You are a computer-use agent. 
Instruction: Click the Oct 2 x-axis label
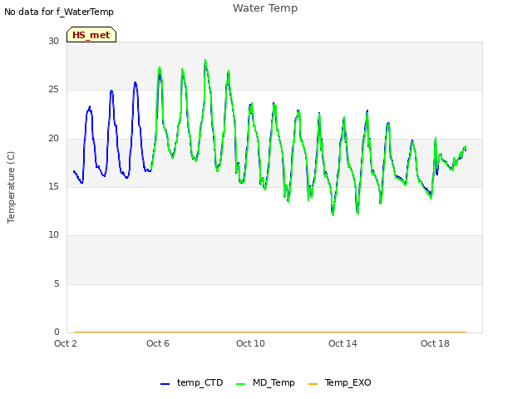pyautogui.click(x=66, y=343)
